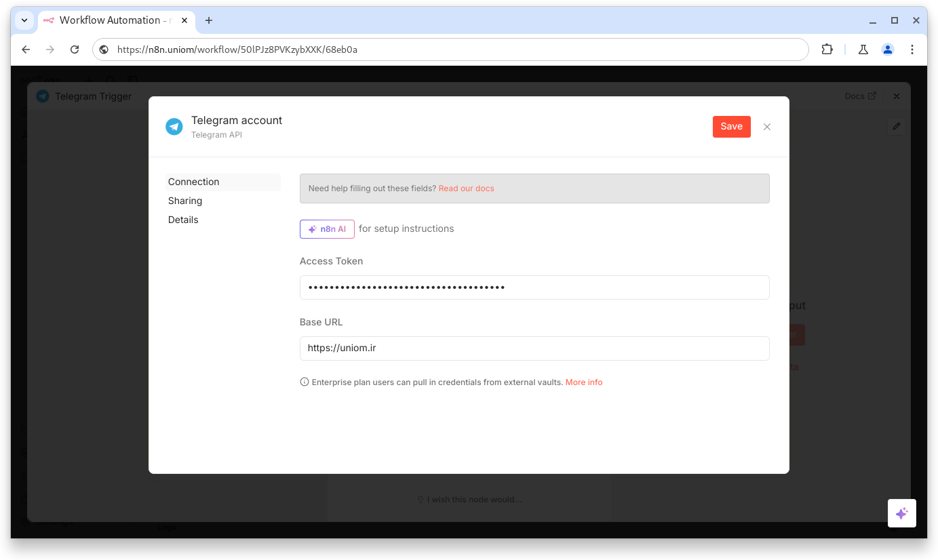Click the Save credential button
Screen dimensions: 938x560
[731, 127]
